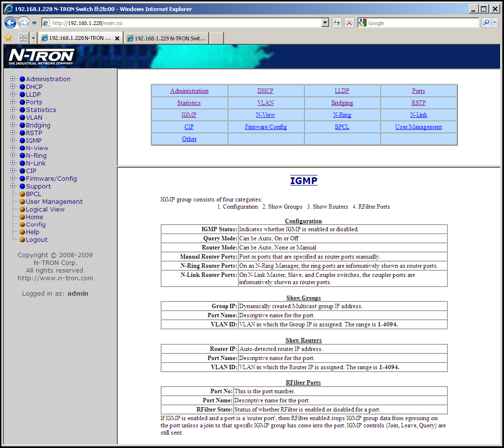Click the orange ball icon beside BPCL

pos(22,194)
